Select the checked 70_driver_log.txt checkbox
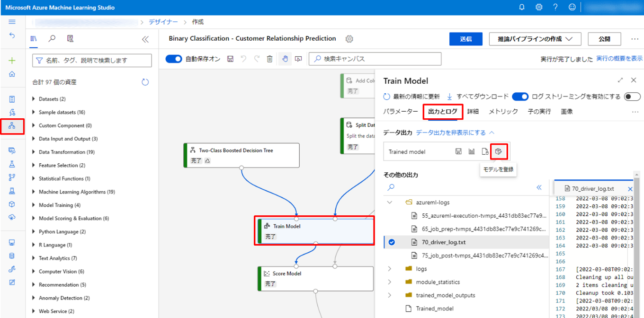This screenshot has width=644, height=318. pos(392,242)
